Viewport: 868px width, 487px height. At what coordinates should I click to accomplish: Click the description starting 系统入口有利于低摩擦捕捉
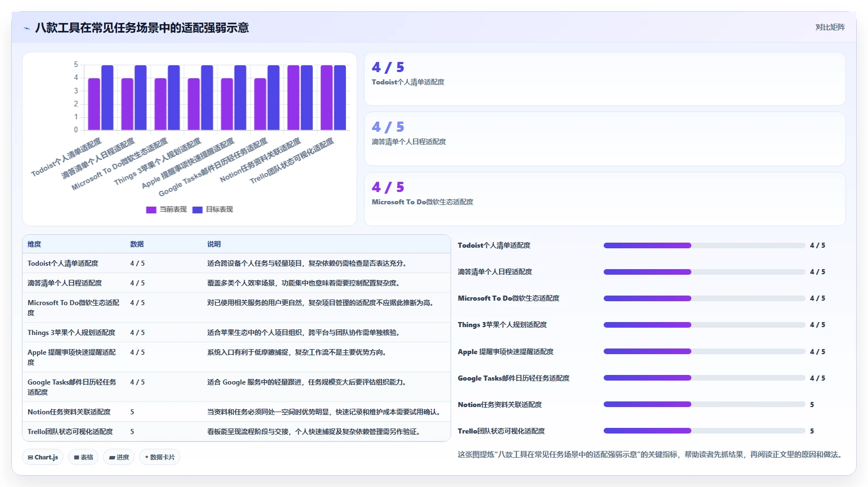pyautogui.click(x=296, y=352)
